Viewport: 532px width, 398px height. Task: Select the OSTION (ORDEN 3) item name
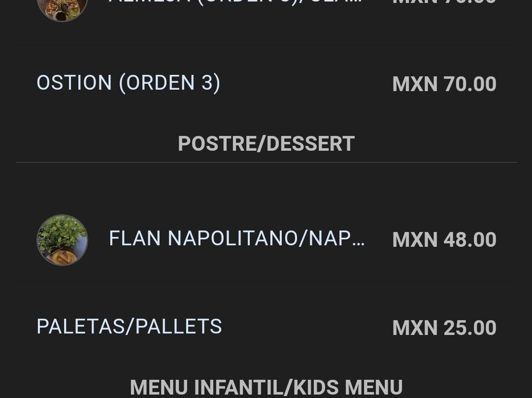click(128, 83)
